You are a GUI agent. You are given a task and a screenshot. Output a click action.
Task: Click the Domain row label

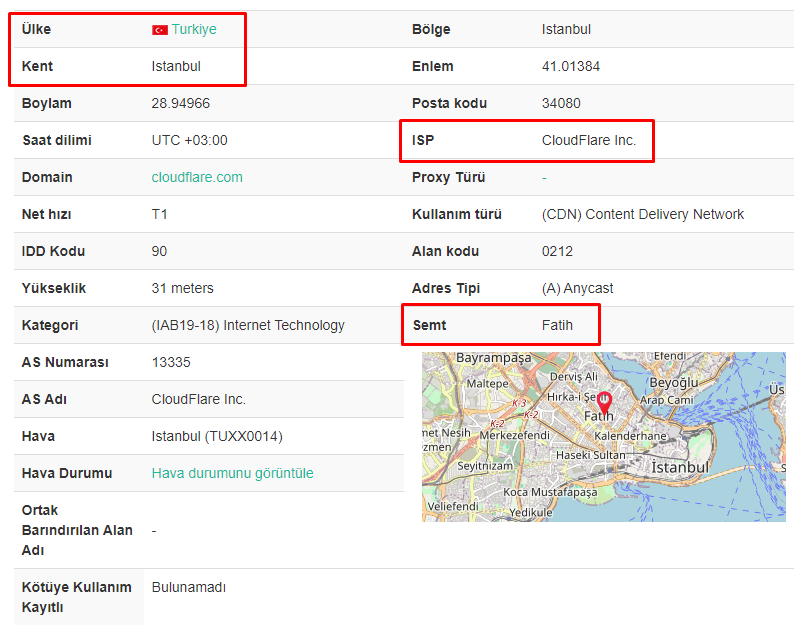(47, 177)
